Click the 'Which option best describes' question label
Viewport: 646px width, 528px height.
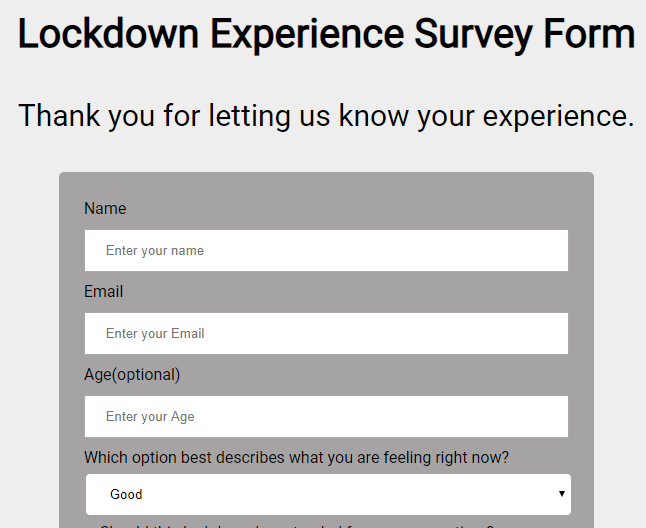pos(297,458)
